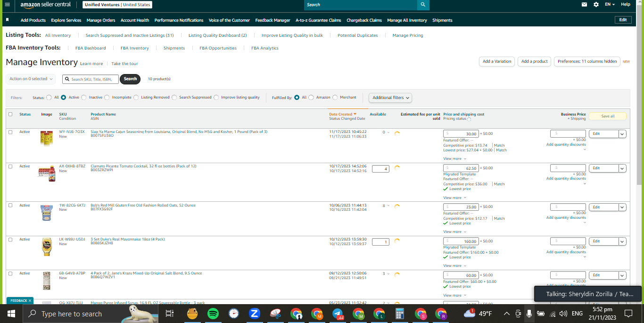Open the mail messages icon
Image resolution: width=644 pixels, height=323 pixels.
pos(585,4)
